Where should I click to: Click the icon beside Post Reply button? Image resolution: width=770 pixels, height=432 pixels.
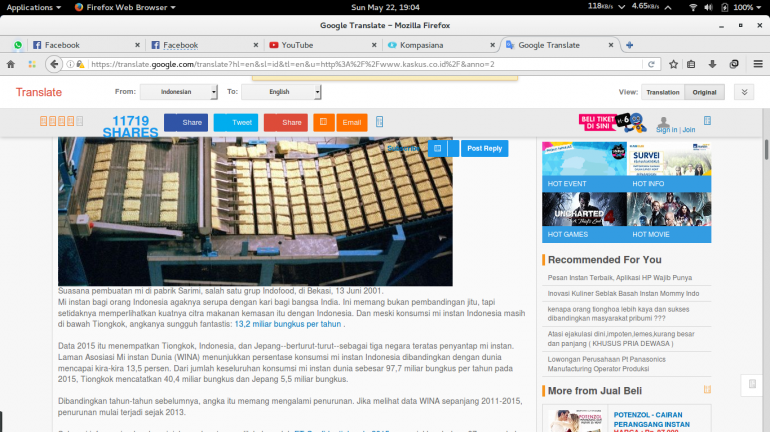coord(438,148)
